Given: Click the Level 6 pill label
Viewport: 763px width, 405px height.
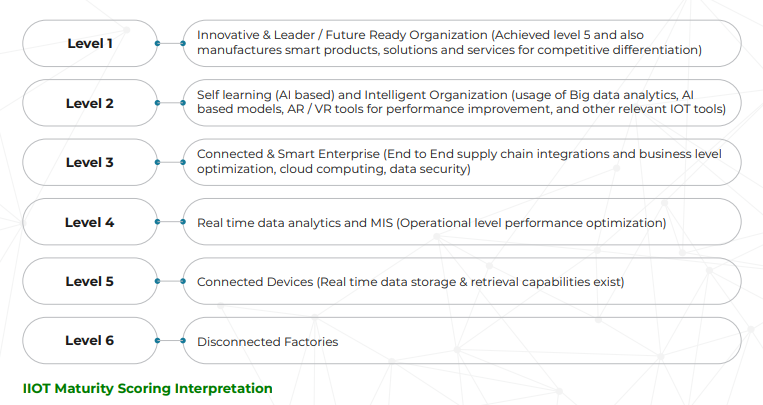Looking at the screenshot, I should (x=89, y=341).
